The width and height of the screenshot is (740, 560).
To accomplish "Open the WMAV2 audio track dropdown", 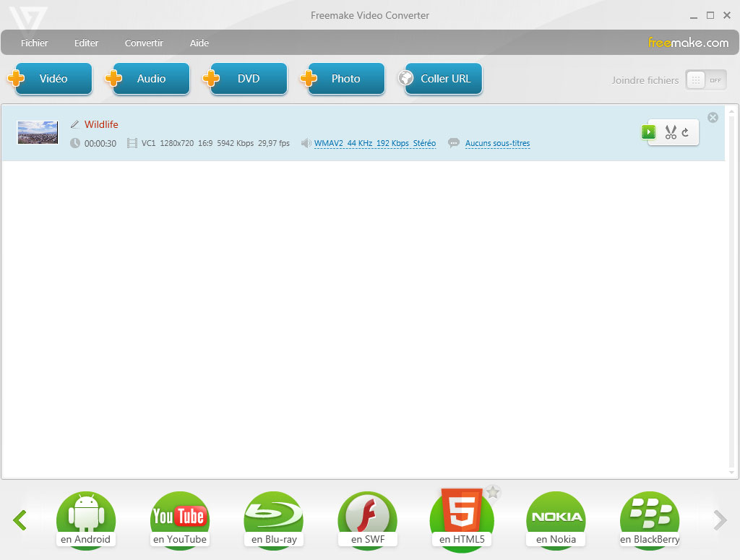I will [374, 144].
